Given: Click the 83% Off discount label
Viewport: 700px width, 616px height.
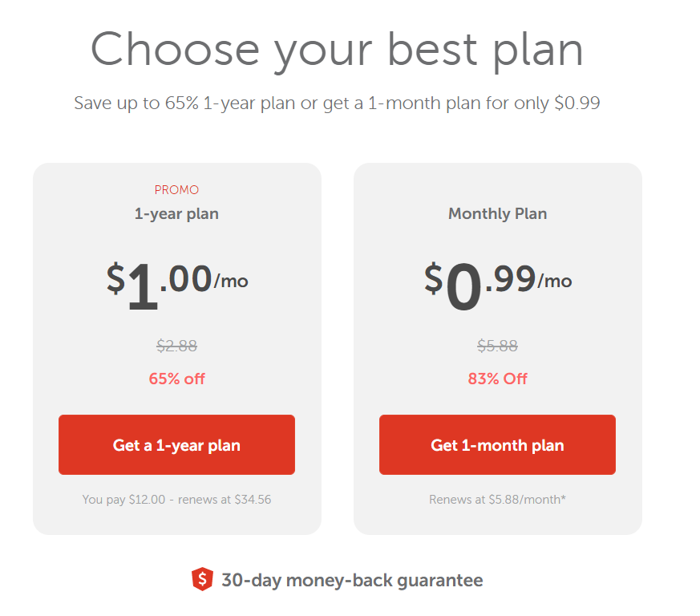Looking at the screenshot, I should [x=497, y=379].
